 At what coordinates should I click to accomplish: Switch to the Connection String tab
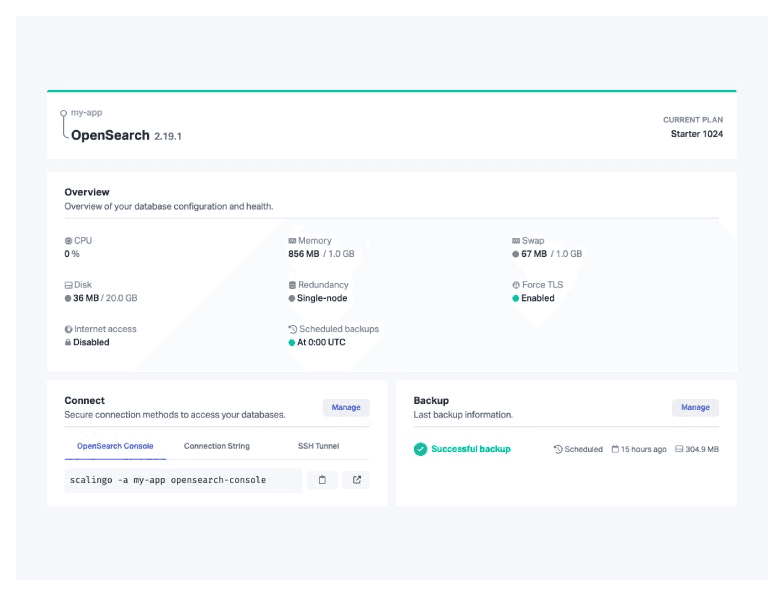pos(216,446)
